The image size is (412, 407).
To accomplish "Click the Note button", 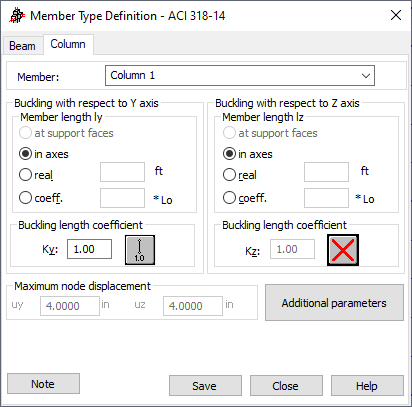I will pyautogui.click(x=43, y=384).
